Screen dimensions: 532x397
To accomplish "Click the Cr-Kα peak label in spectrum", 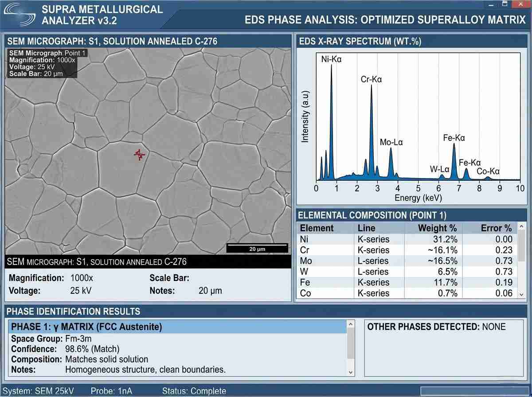I will point(371,80).
